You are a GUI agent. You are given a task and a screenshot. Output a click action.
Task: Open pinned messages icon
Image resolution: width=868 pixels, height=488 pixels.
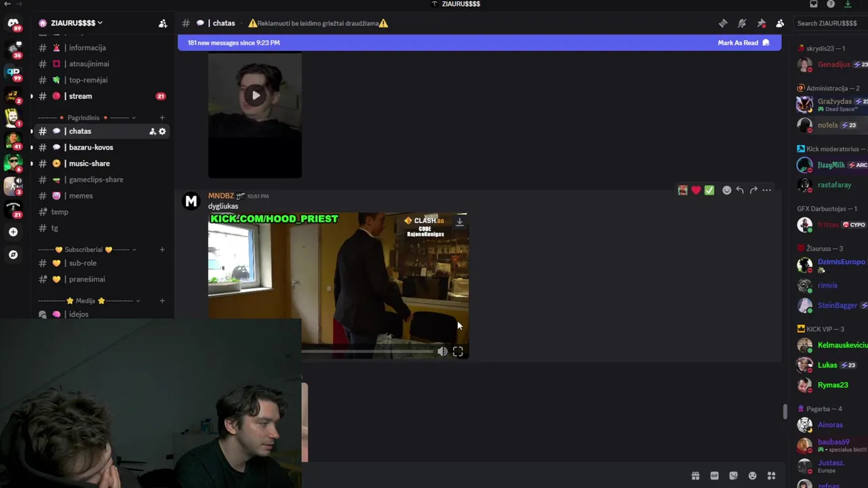(x=761, y=23)
